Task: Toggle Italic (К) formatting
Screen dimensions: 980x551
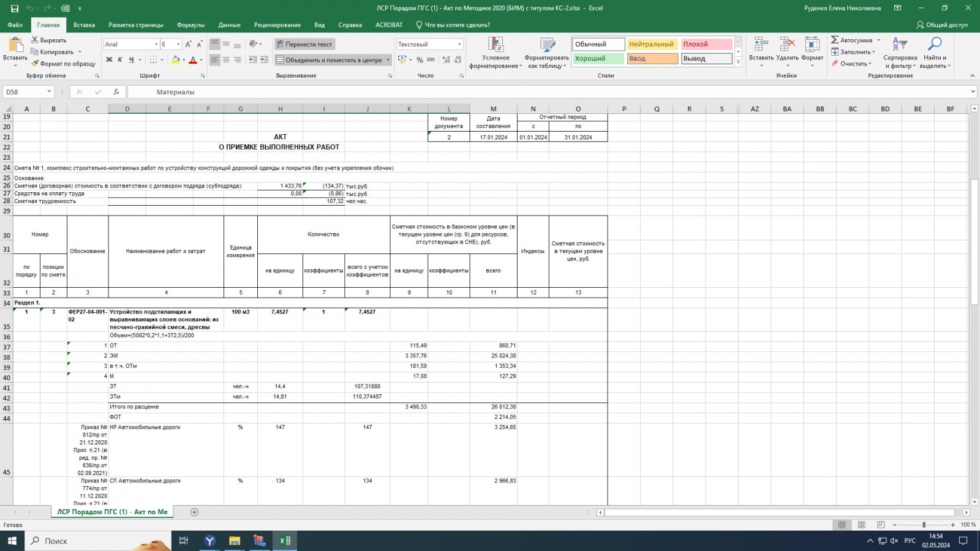Action: tap(120, 60)
